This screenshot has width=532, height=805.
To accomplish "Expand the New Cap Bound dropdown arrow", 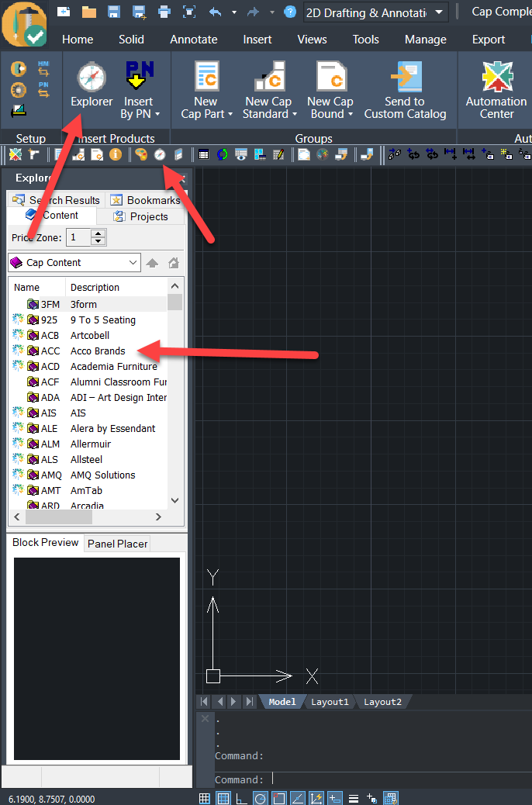I will click(351, 114).
